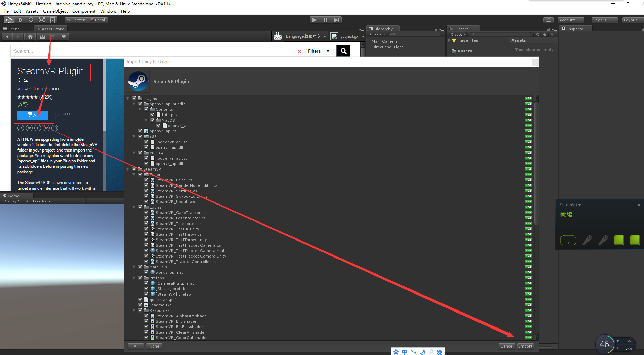Viewport: 644px width, 355px height.
Task: Click the All selection button
Action: 136,346
